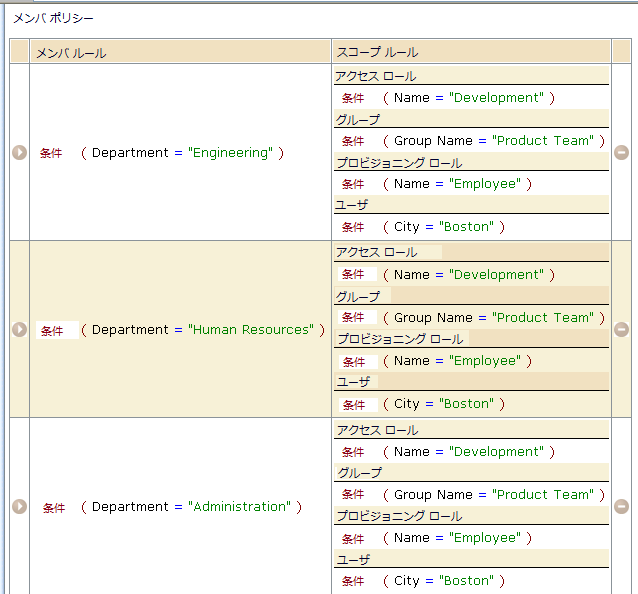Viewport: 638px width, 594px height.
Task: Remove the Human Resources row via minus icon
Action: click(621, 329)
